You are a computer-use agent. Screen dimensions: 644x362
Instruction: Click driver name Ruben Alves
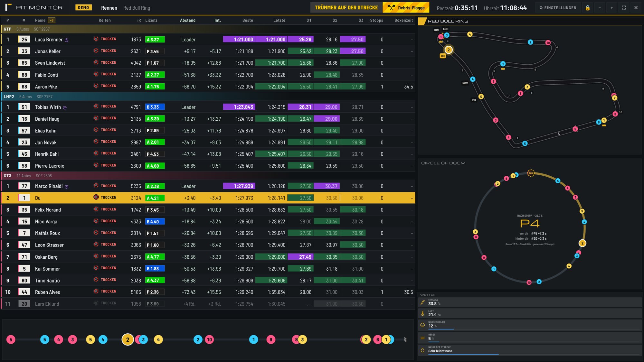point(47,292)
